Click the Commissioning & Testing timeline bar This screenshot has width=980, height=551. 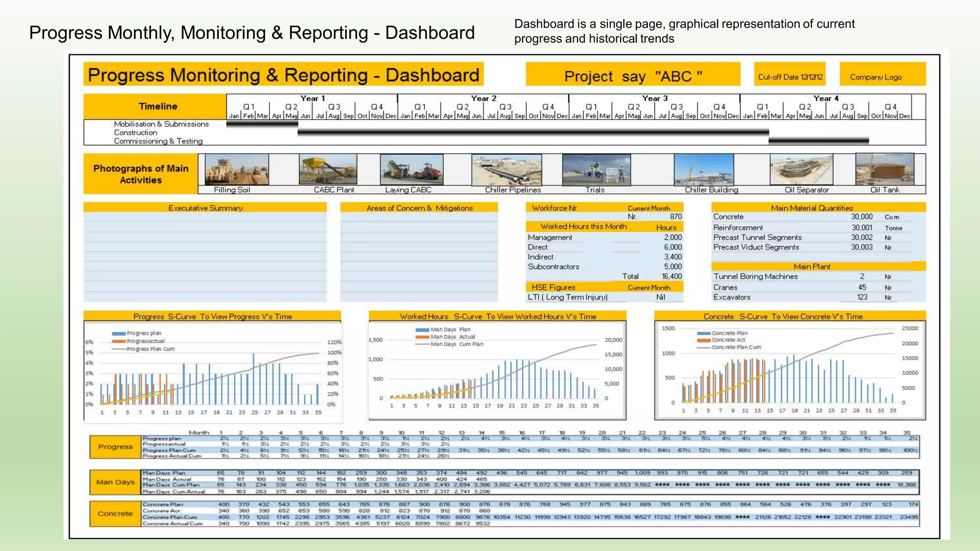click(x=818, y=141)
